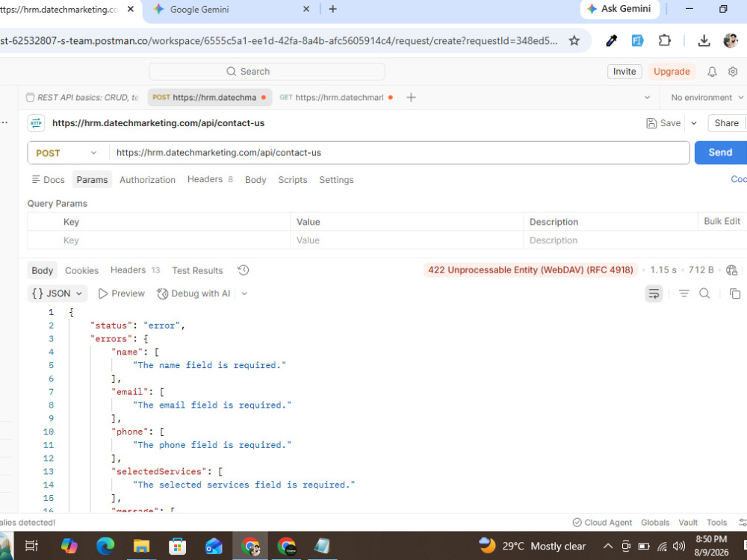Open the Test Results tab
747x560 pixels.
click(197, 270)
